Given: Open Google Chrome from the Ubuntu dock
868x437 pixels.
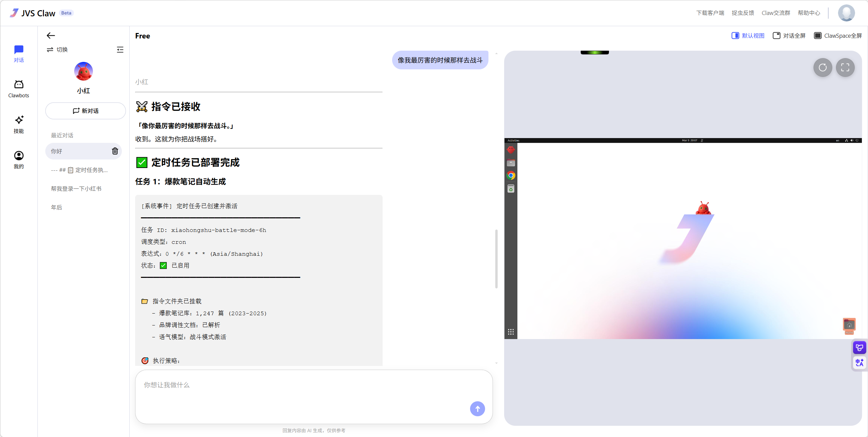Looking at the screenshot, I should point(511,175).
